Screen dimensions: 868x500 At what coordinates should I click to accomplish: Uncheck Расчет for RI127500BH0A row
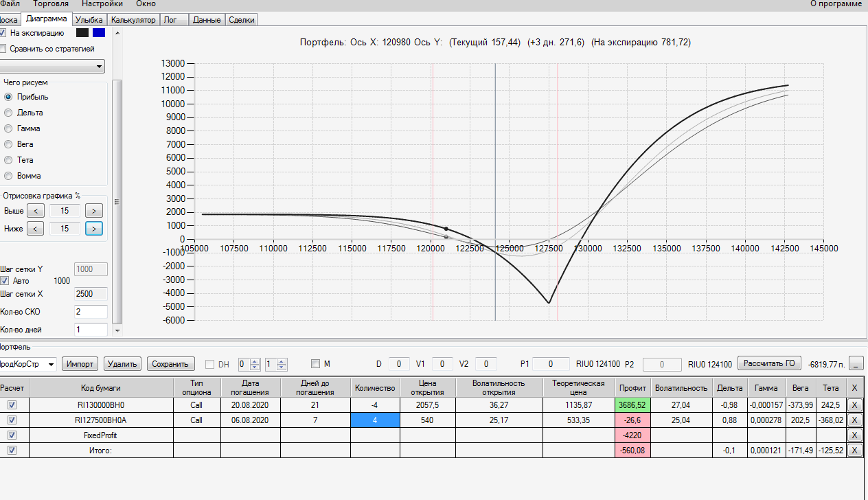click(12, 420)
